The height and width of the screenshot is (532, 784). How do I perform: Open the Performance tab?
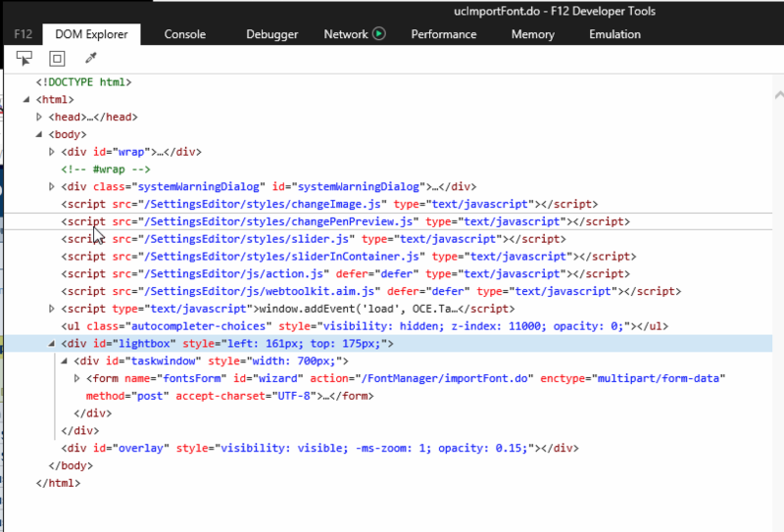pos(444,34)
